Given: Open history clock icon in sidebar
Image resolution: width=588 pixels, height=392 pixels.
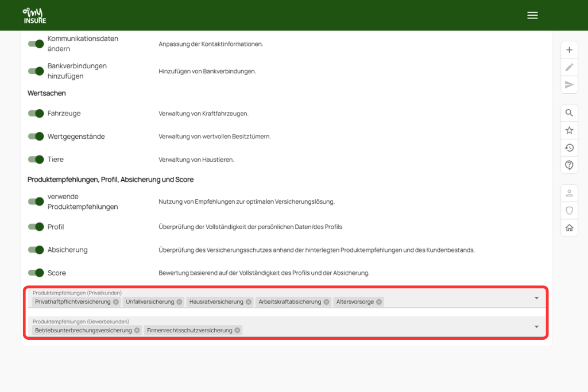Looking at the screenshot, I should [x=569, y=148].
